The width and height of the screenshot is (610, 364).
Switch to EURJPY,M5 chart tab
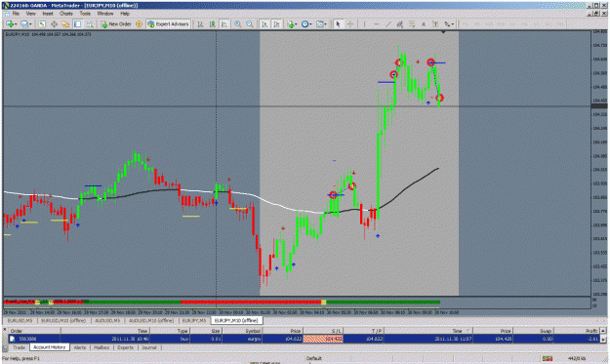coord(194,320)
